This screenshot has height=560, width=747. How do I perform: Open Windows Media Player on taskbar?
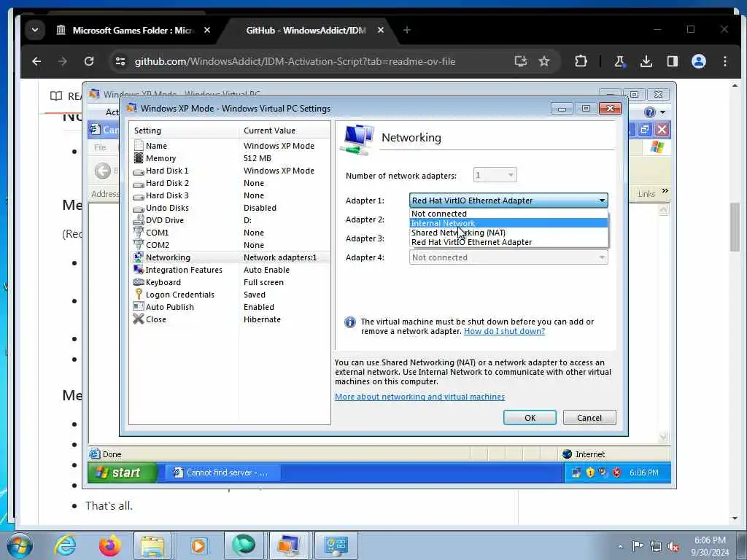click(x=198, y=545)
